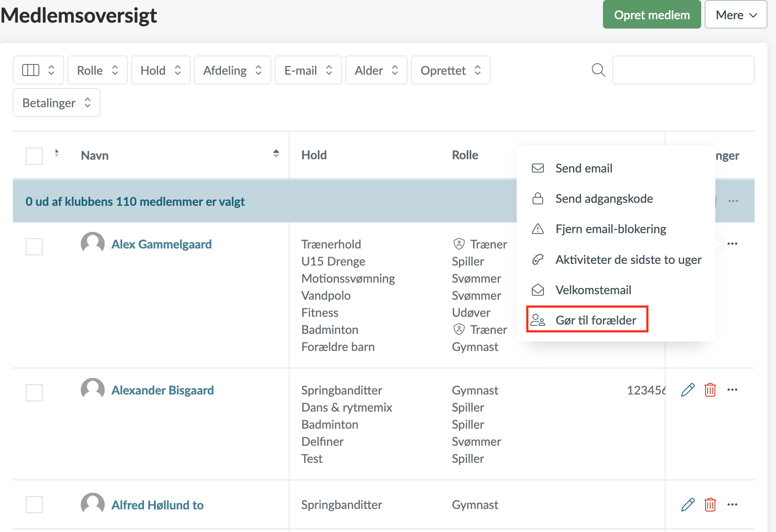Screen dimensions: 776x532
Task: Tick the select-all checkbox in header
Action: pyautogui.click(x=34, y=156)
